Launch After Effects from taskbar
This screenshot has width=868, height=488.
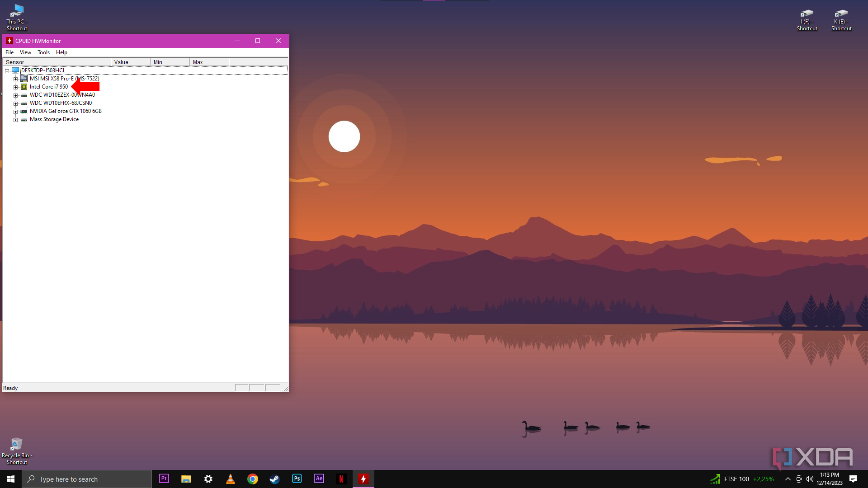pyautogui.click(x=319, y=479)
